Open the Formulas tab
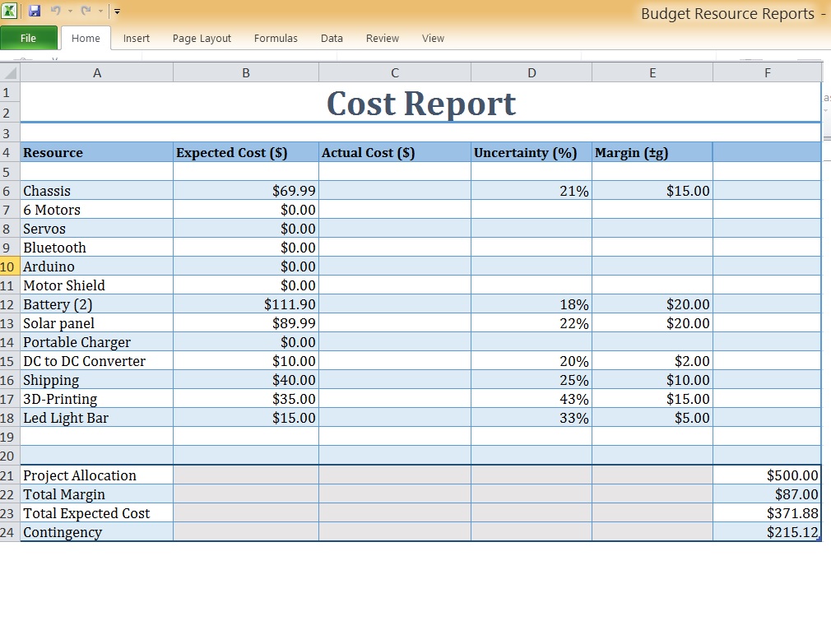The image size is (831, 644). 276,38
